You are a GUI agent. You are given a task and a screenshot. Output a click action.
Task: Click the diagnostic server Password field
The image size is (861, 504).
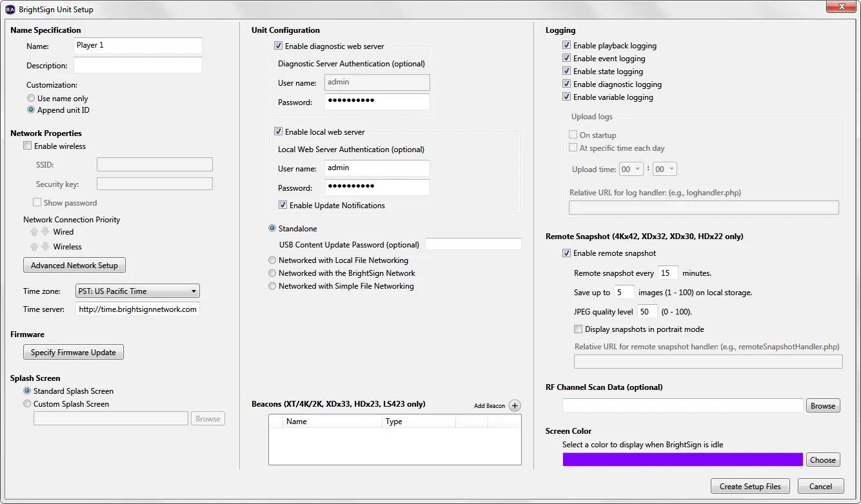pos(377,102)
